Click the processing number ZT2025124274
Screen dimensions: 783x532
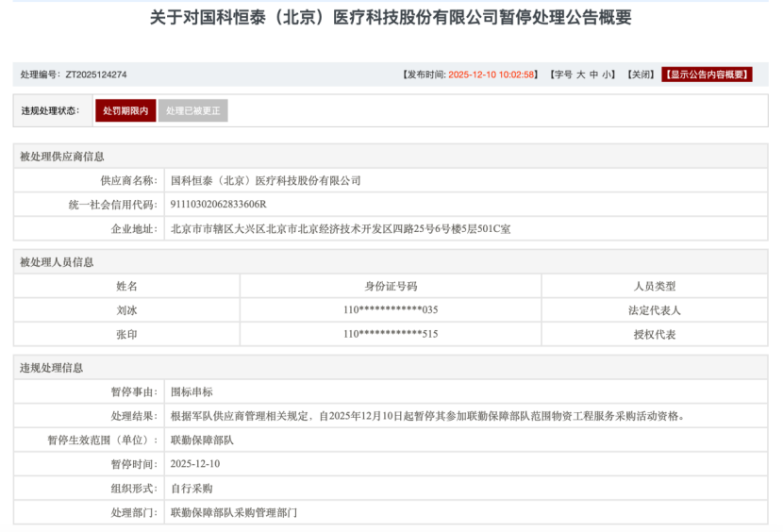click(95, 75)
